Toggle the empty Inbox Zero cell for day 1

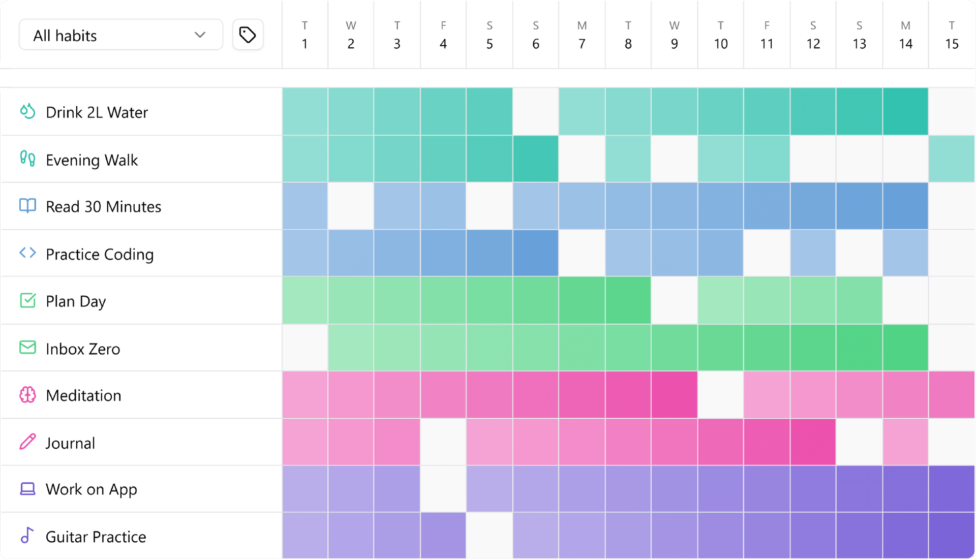point(305,348)
